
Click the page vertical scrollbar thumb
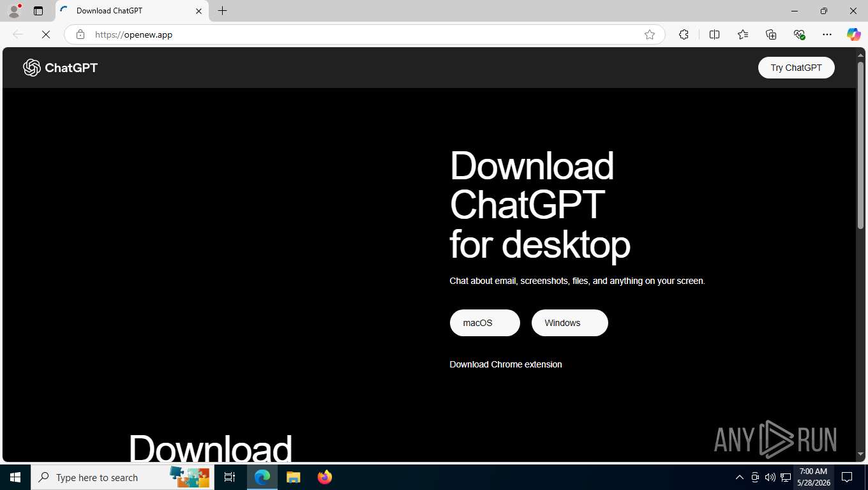pyautogui.click(x=860, y=145)
